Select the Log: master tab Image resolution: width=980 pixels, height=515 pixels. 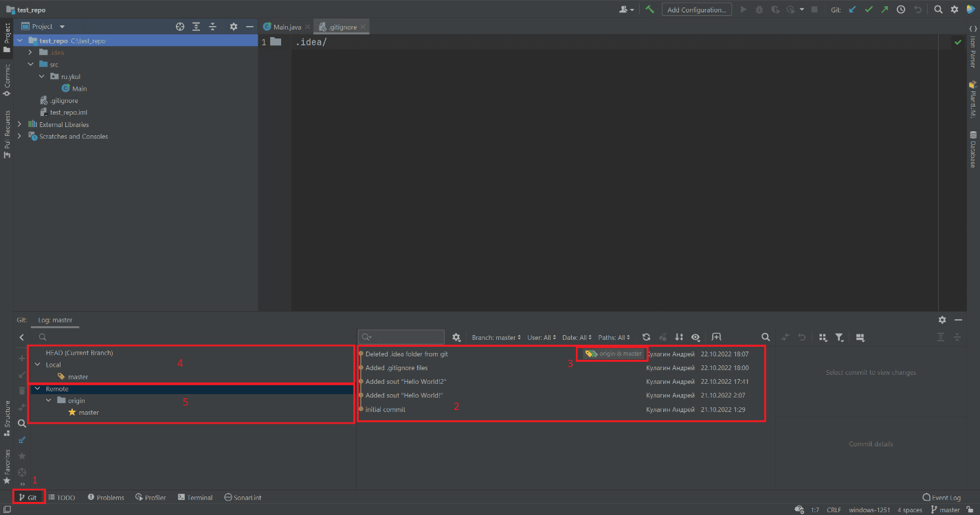56,320
